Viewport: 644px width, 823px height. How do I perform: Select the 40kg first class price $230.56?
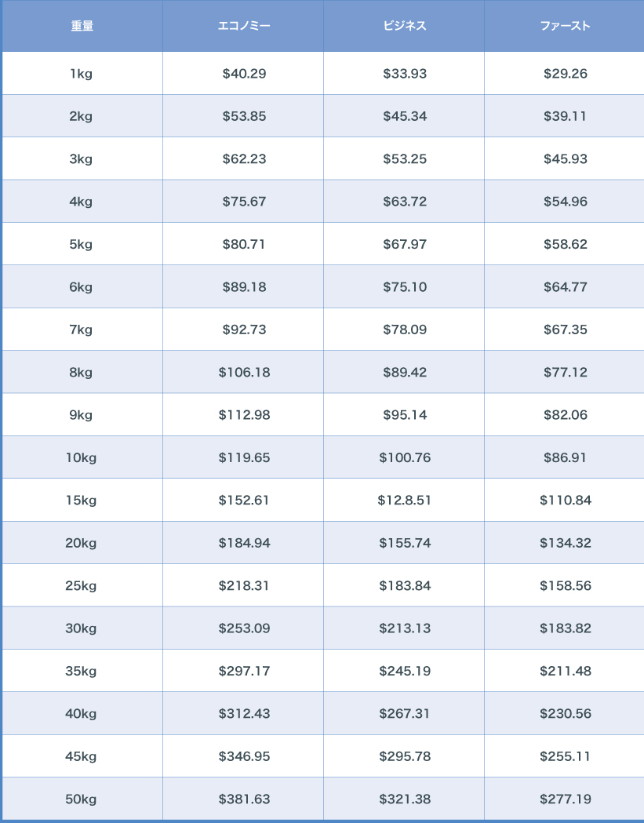pos(566,714)
